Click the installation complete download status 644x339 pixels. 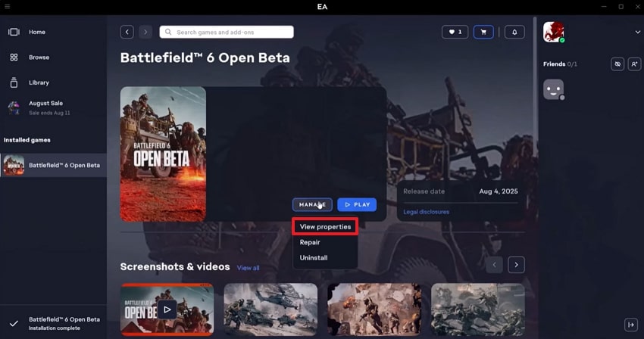click(53, 323)
